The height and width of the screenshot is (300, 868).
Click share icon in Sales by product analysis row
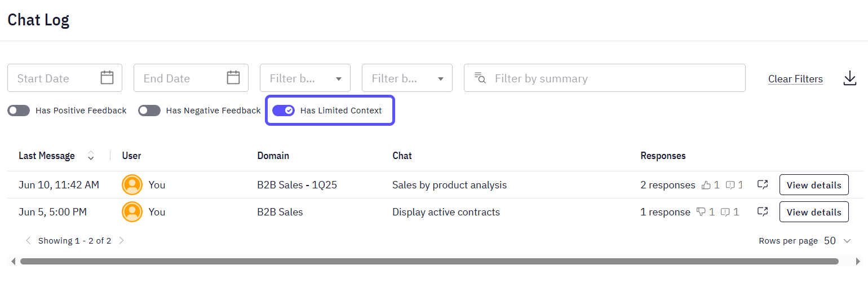(x=763, y=184)
